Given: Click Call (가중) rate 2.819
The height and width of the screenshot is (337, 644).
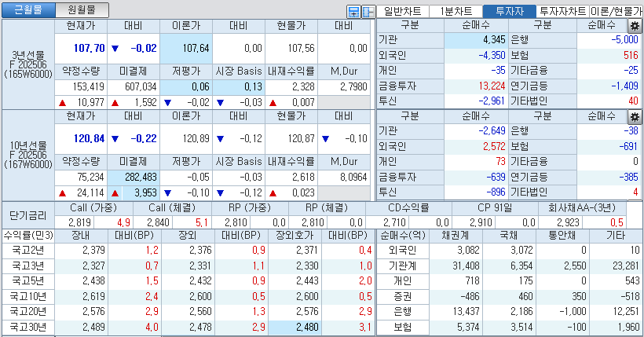Looking at the screenshot, I should 74,223.
